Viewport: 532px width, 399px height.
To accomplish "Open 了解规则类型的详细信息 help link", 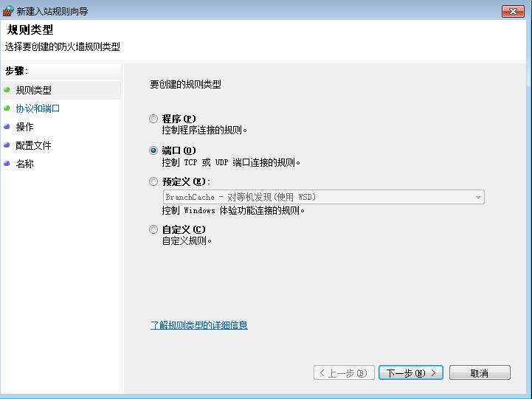I will coord(198,325).
